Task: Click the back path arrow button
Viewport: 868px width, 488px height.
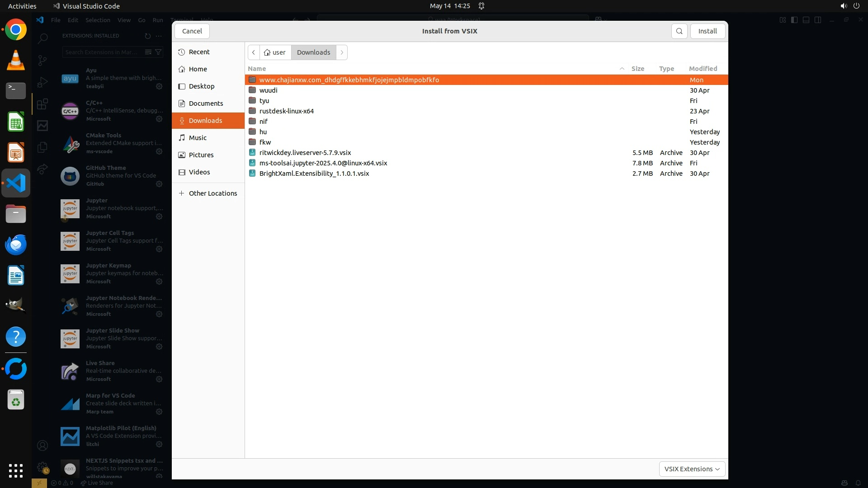Action: 254,52
